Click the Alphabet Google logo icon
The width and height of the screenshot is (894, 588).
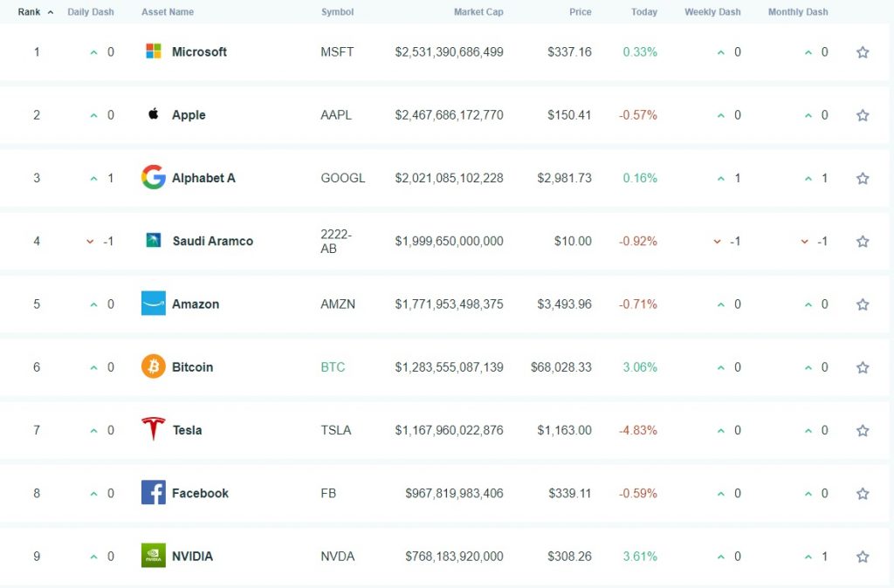pyautogui.click(x=154, y=178)
